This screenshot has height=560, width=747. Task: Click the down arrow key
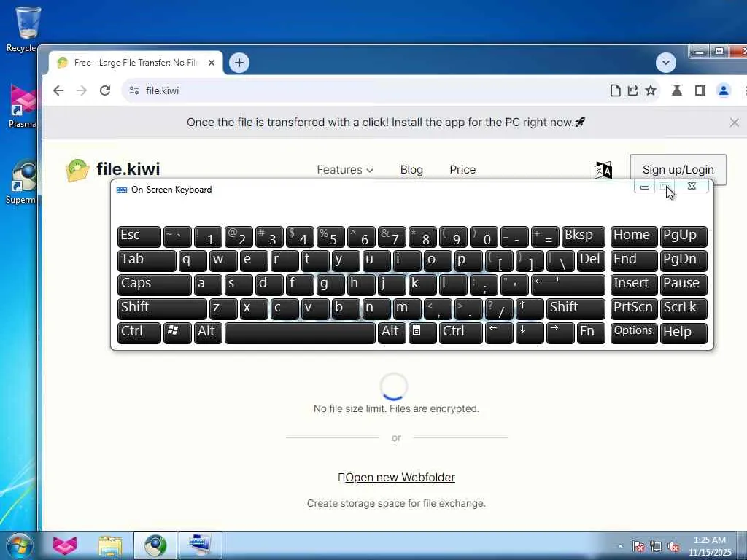coord(530,332)
